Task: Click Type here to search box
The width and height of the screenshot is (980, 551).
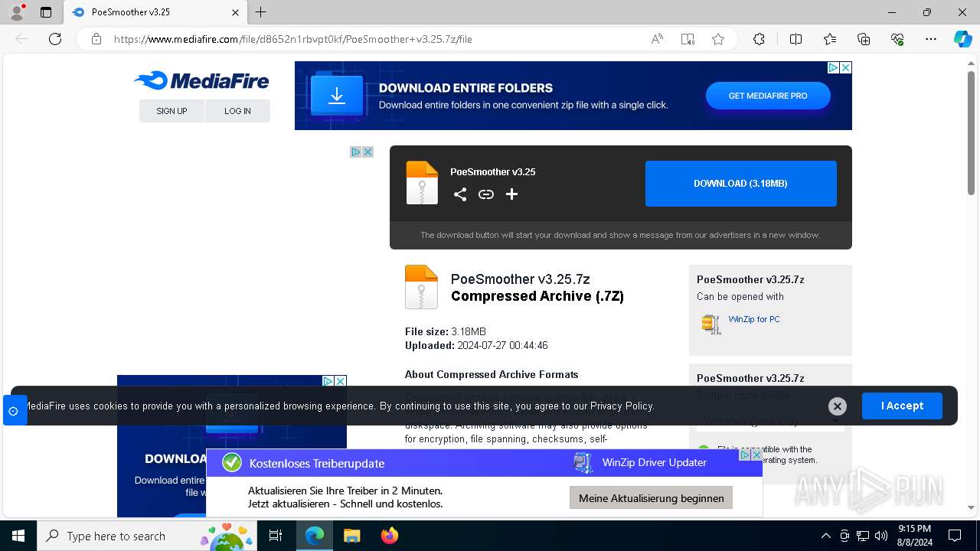Action: 147,536
